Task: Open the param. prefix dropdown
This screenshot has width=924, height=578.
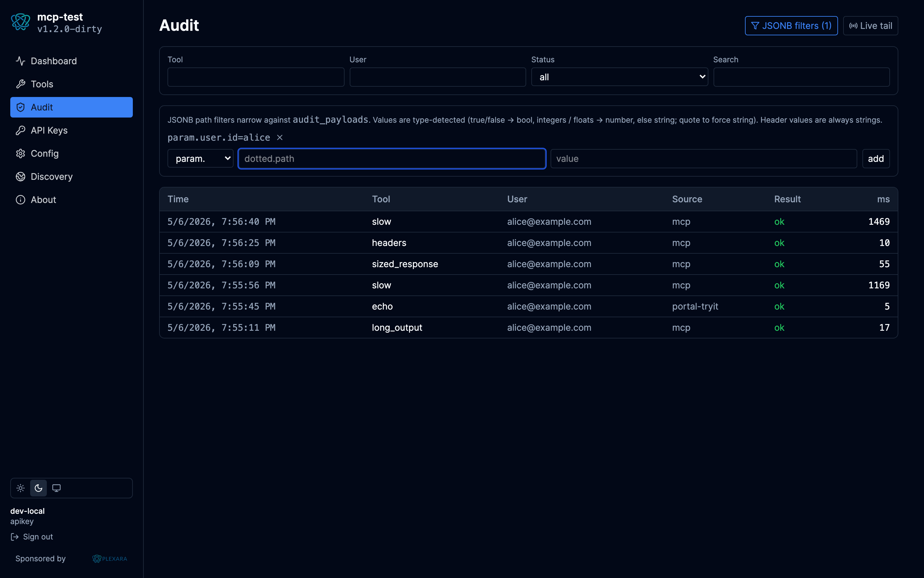Action: click(x=201, y=159)
